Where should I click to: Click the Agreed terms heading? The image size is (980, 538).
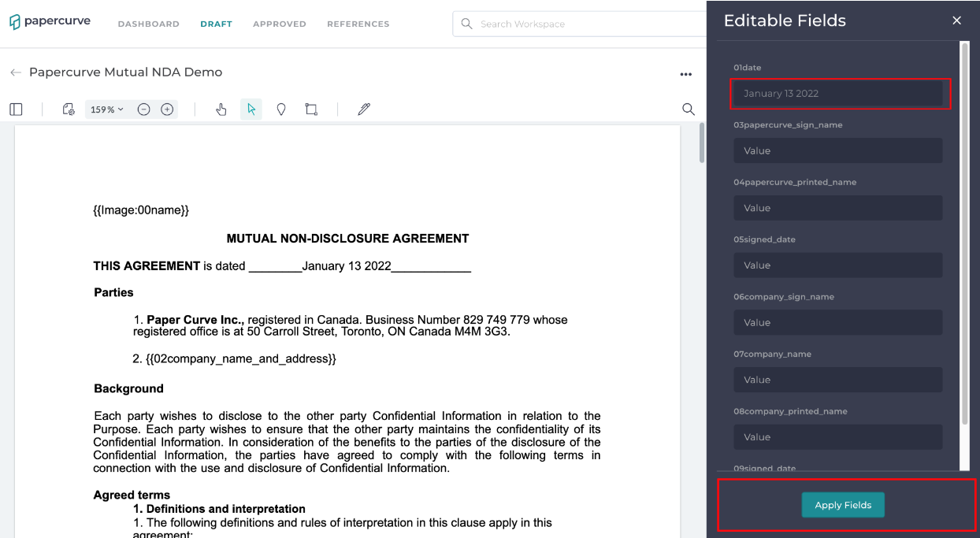click(132, 495)
